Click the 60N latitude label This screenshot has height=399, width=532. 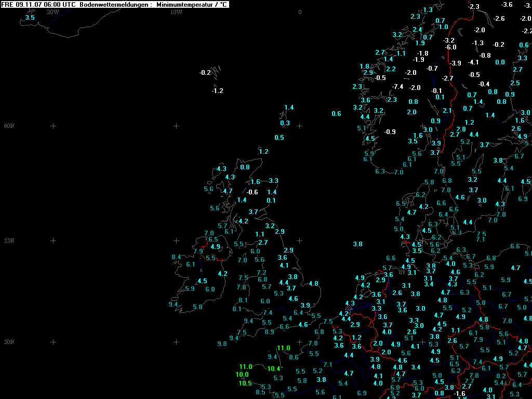pos(9,126)
